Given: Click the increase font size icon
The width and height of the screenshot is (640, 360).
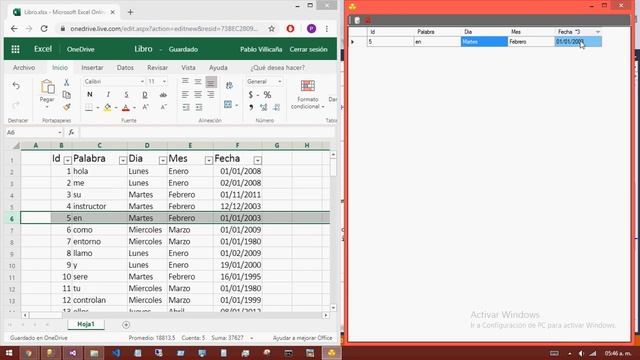Looking at the screenshot, I should (145, 107).
